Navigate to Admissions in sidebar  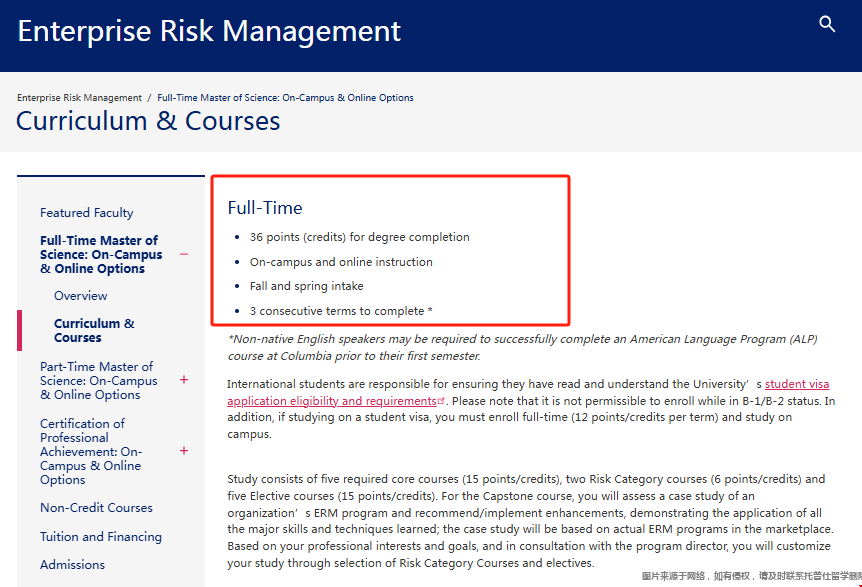[x=72, y=565]
